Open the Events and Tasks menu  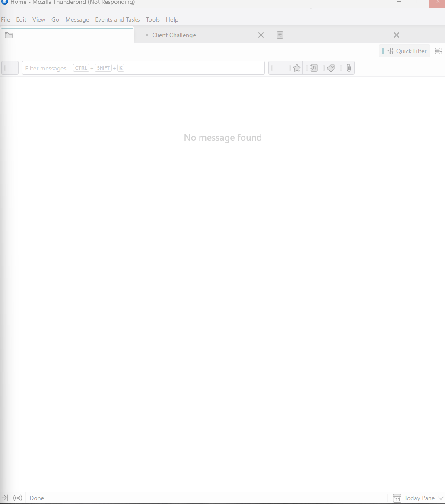tap(118, 19)
